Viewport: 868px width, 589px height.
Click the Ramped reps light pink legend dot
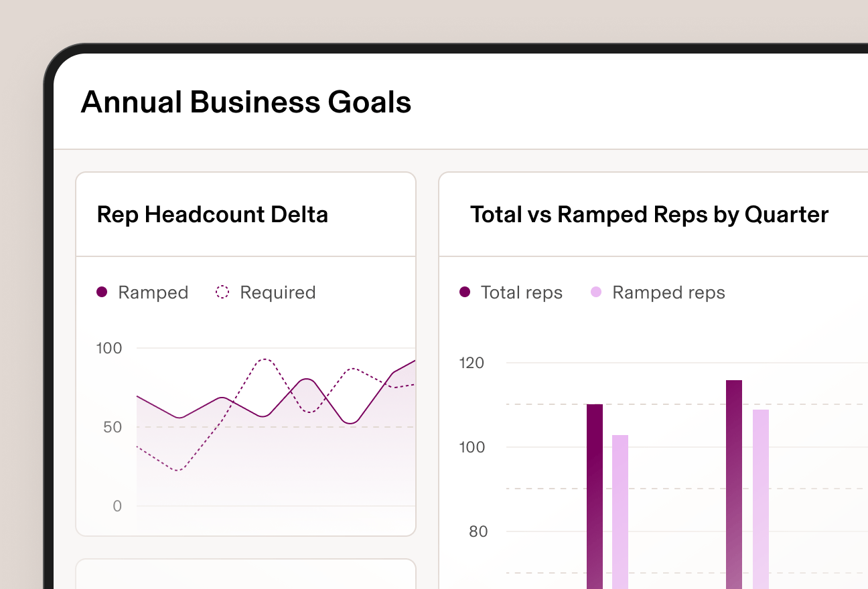pos(595,292)
